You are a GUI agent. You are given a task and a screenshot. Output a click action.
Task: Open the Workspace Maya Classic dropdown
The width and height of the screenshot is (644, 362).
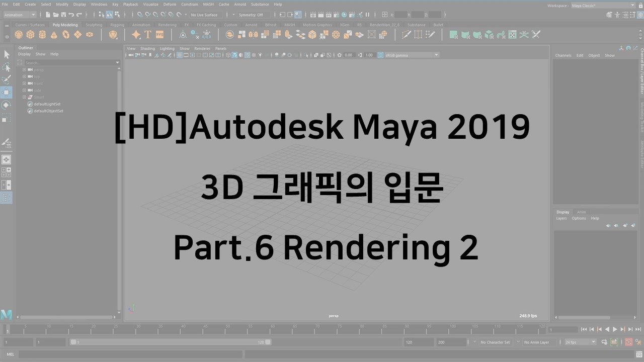[603, 5]
